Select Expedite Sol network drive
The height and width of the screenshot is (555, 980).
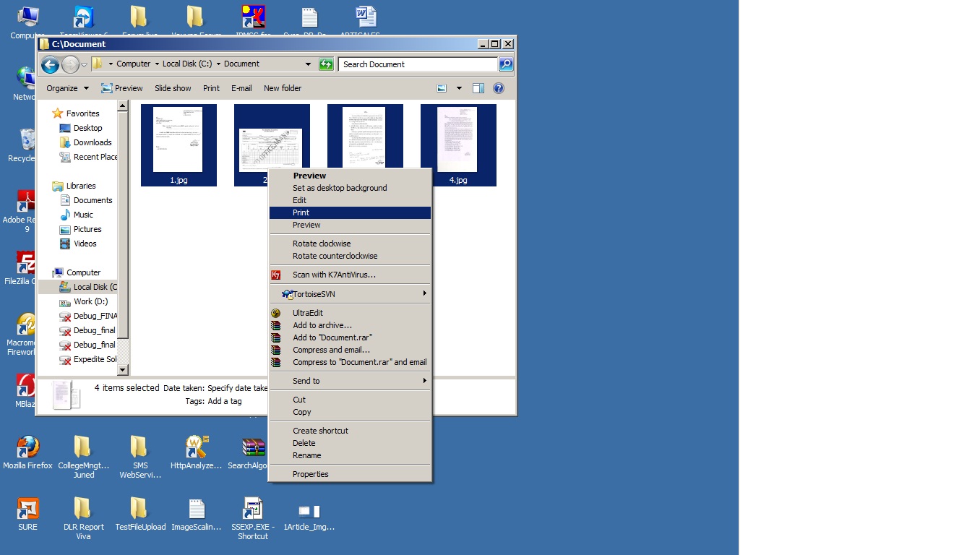click(x=88, y=359)
